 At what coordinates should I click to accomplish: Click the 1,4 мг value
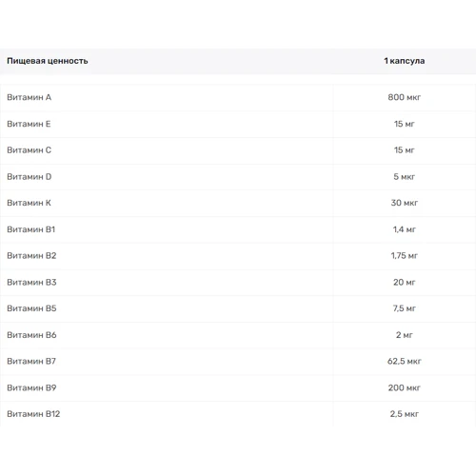(404, 229)
